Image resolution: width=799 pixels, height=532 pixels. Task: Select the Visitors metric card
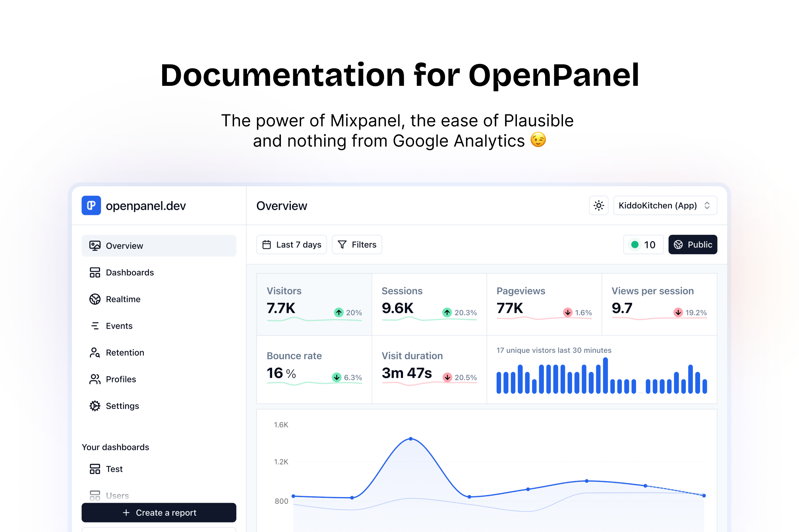[x=314, y=304]
